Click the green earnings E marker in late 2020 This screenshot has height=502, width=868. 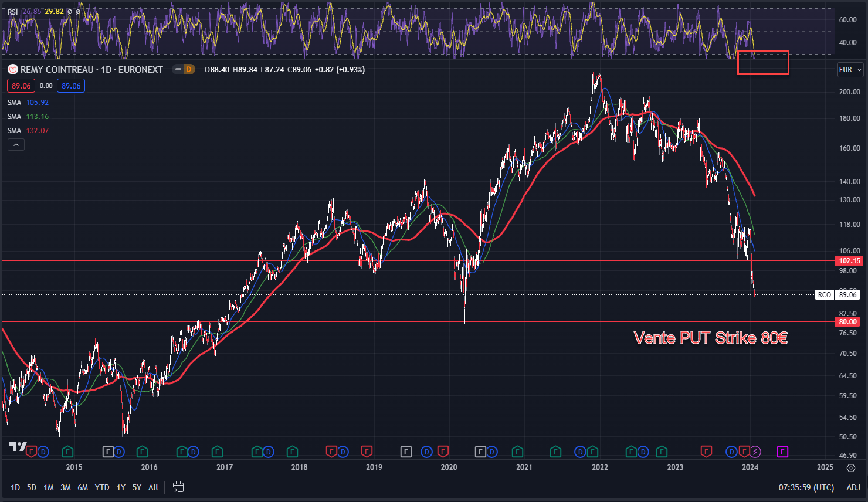[x=517, y=452]
